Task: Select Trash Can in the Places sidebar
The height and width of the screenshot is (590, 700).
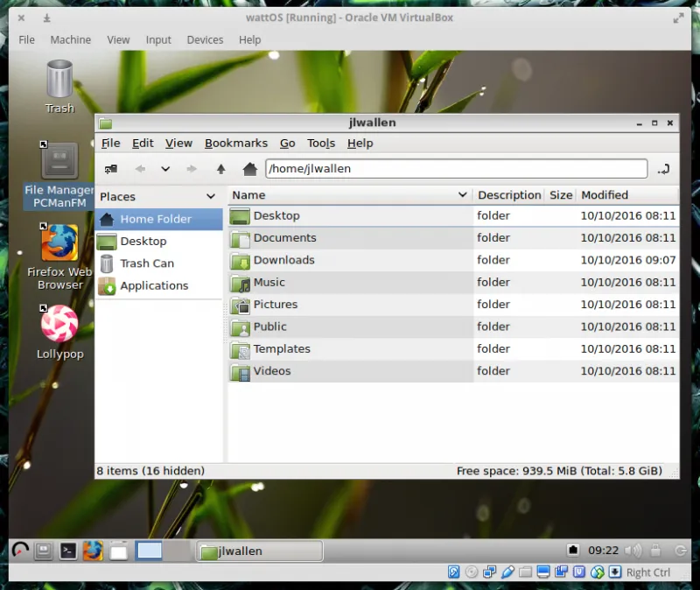Action: pos(146,263)
